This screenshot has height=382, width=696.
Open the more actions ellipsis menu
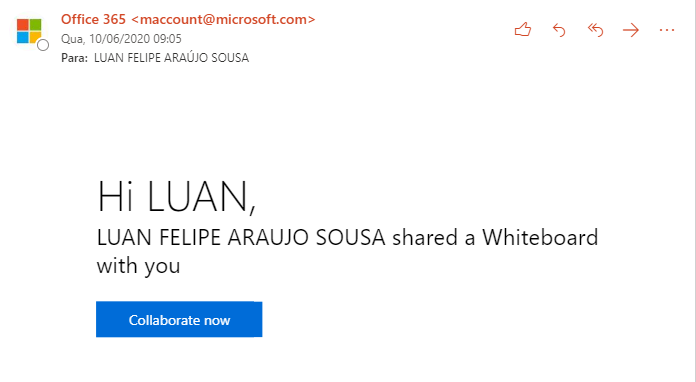coord(667,30)
